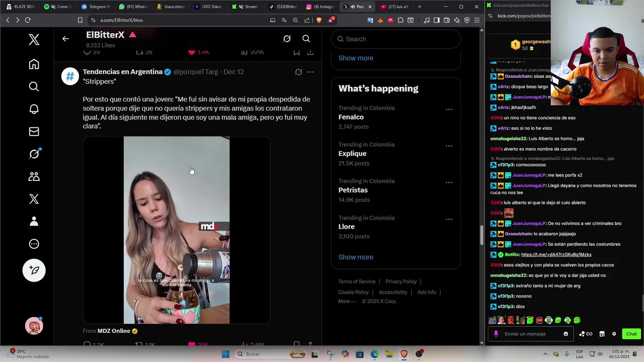The width and height of the screenshot is (644, 362).
Task: Switch to the Instagram browser tab
Action: tap(320, 7)
